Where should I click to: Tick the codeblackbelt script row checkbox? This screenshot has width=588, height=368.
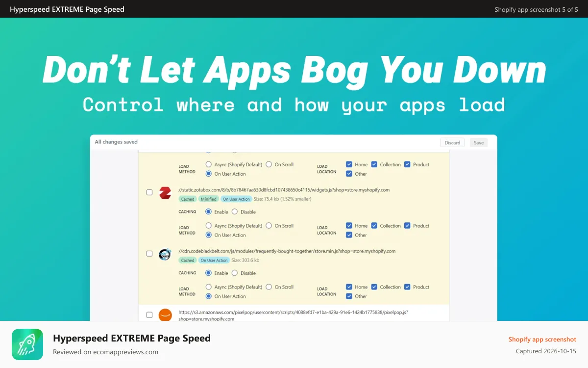pos(149,254)
